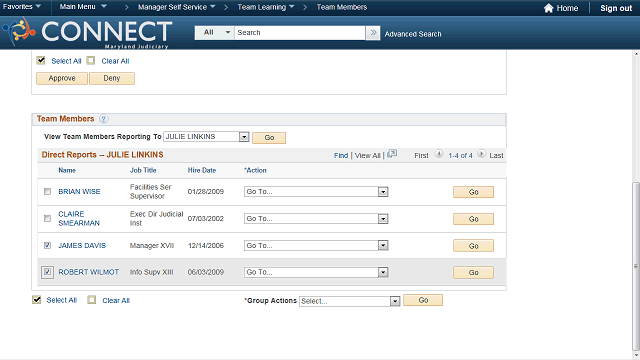The width and height of the screenshot is (640, 360).
Task: Open the Group Actions Select dropdown
Action: 349,301
